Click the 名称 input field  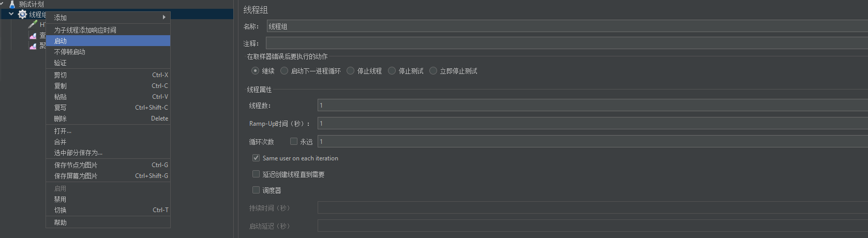(x=567, y=26)
